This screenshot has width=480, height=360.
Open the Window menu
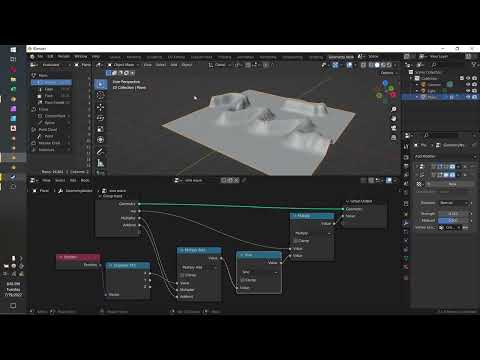coord(81,56)
